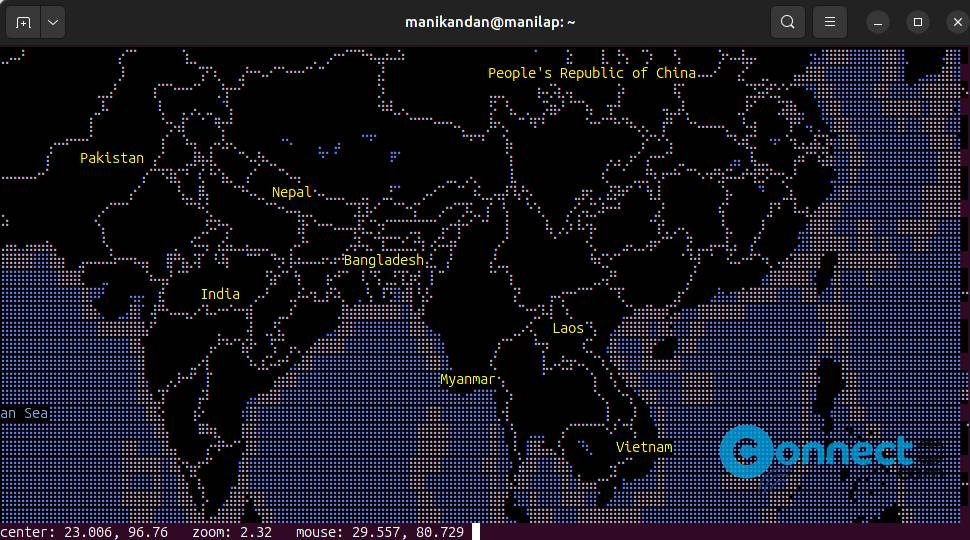Open a new terminal tab

(x=24, y=23)
